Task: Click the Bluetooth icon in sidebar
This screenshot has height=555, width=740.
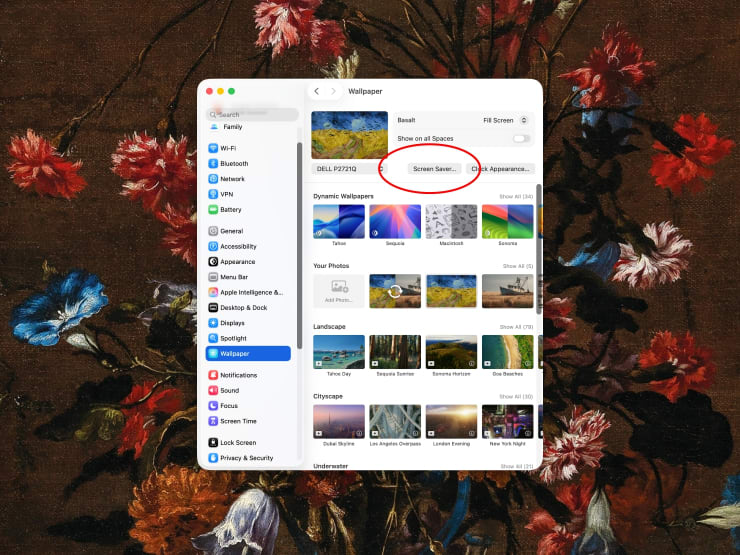Action: click(213, 163)
